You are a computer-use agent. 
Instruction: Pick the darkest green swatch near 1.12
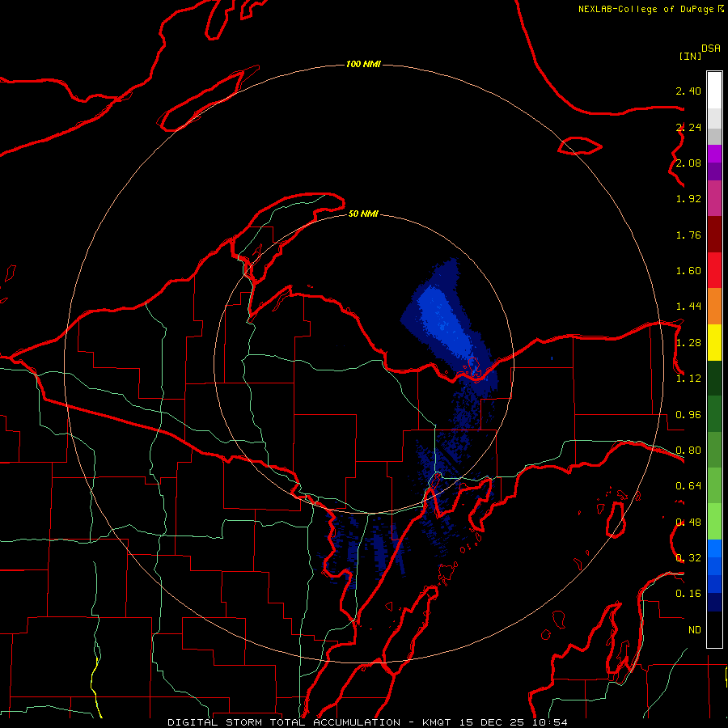(x=714, y=379)
